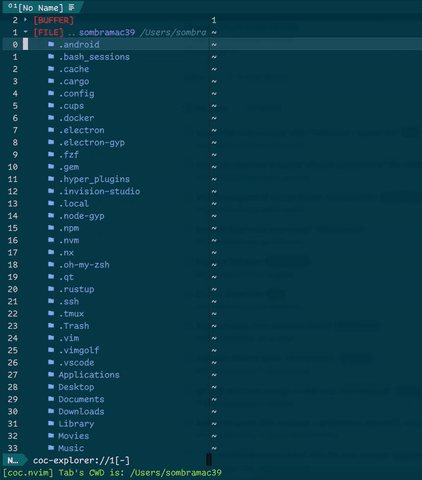Click the folder icon beside .electron-gyp
Viewport: 422px width, 480px height.
(51, 142)
